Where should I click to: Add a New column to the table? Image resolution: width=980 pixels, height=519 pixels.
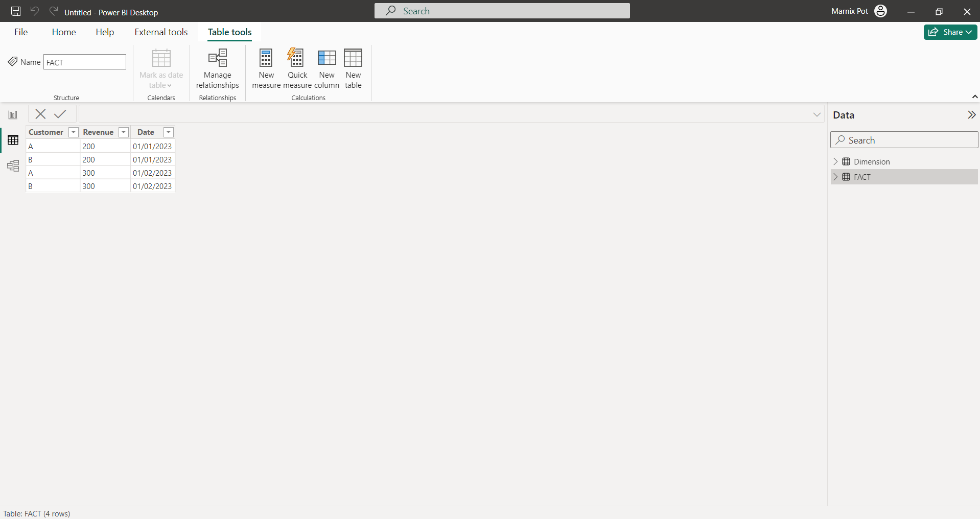326,59
